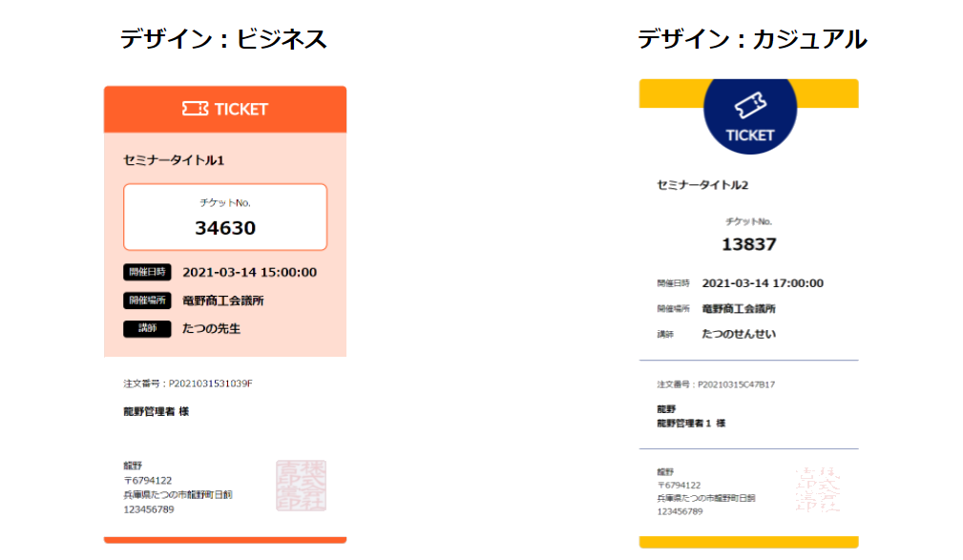Click the ticket icon in the orange header
Viewport: 963px width, 560px height.
tap(195, 109)
